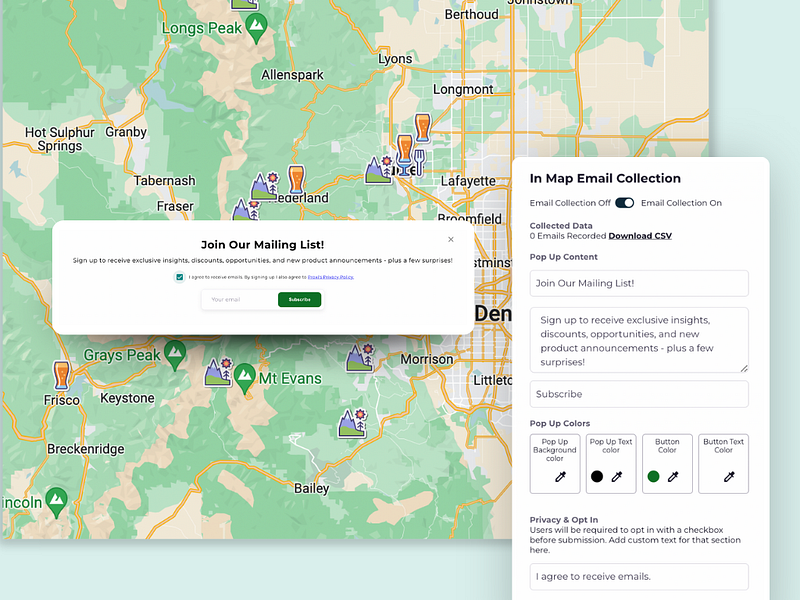Click the Your email field in popup

point(240,299)
